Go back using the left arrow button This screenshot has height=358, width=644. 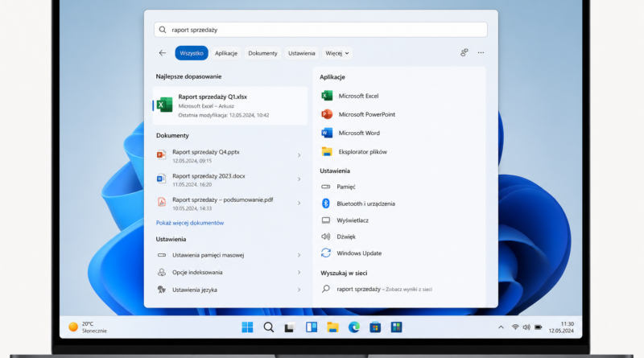coord(163,53)
